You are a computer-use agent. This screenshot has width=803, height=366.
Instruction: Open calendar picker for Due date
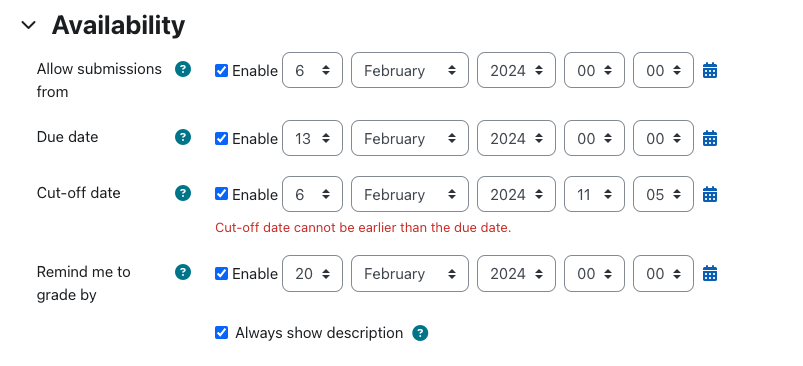click(710, 138)
